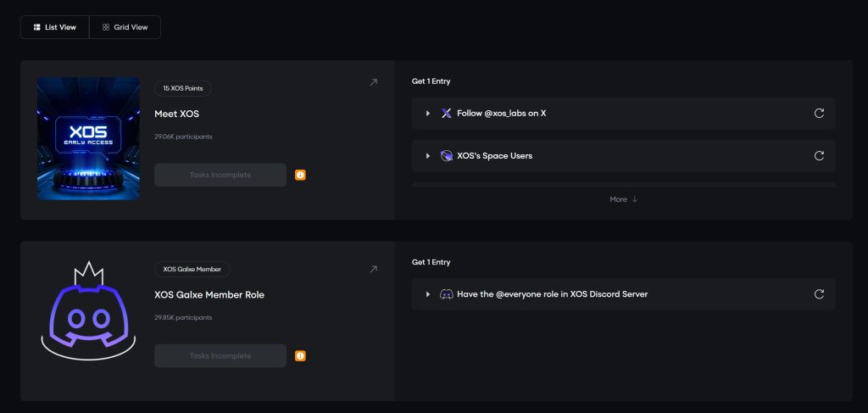Click the 15 XOS Points badge
Viewport: 868px width, 413px height.
click(183, 88)
